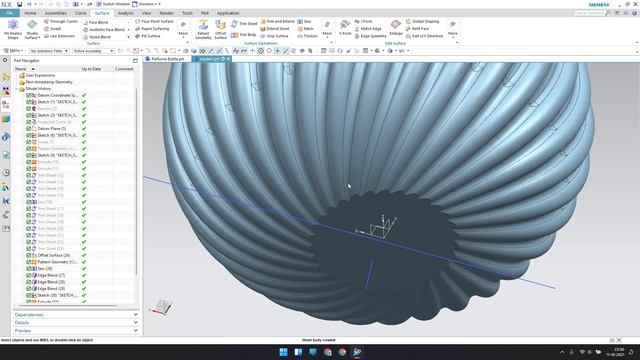The image size is (640, 360).
Task: Click Switch Window button
Action: coord(113,4)
